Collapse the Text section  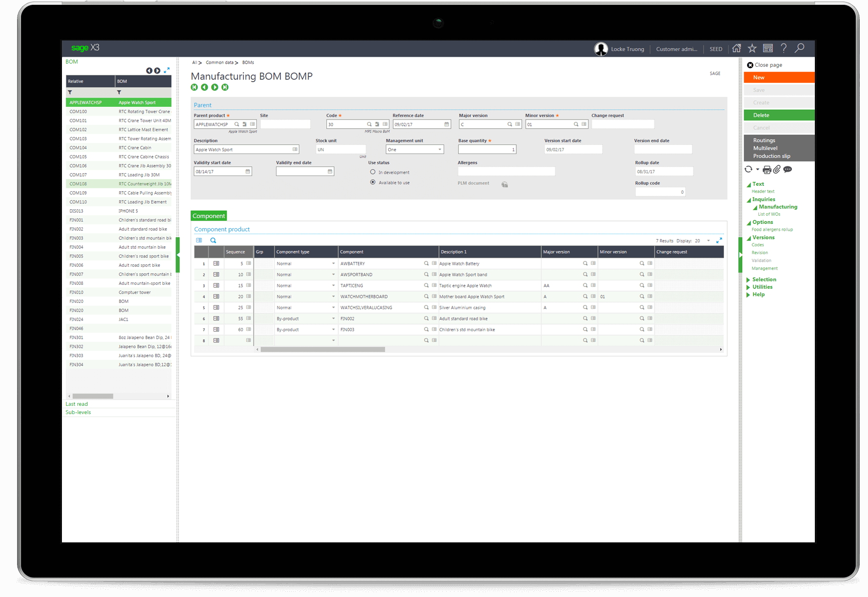click(x=749, y=184)
